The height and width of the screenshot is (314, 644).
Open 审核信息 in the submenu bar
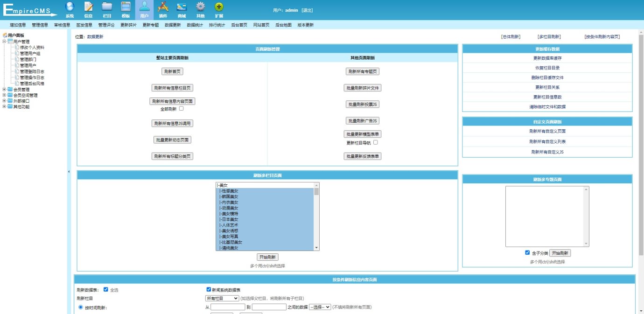[x=62, y=25]
